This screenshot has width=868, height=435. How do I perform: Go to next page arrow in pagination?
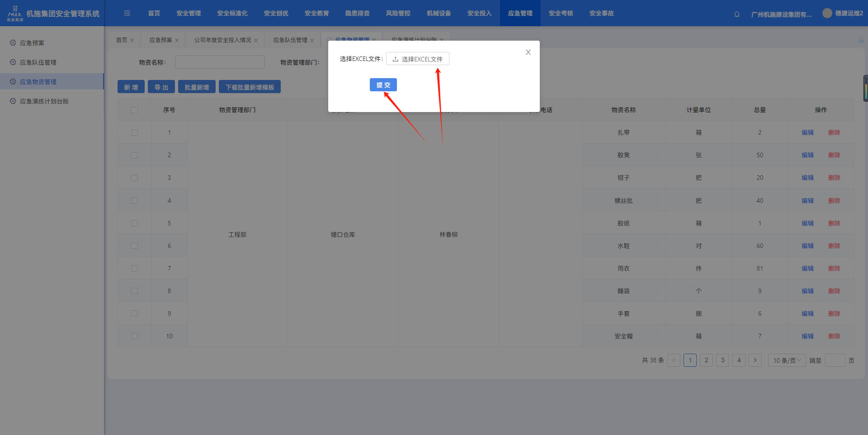(x=755, y=360)
